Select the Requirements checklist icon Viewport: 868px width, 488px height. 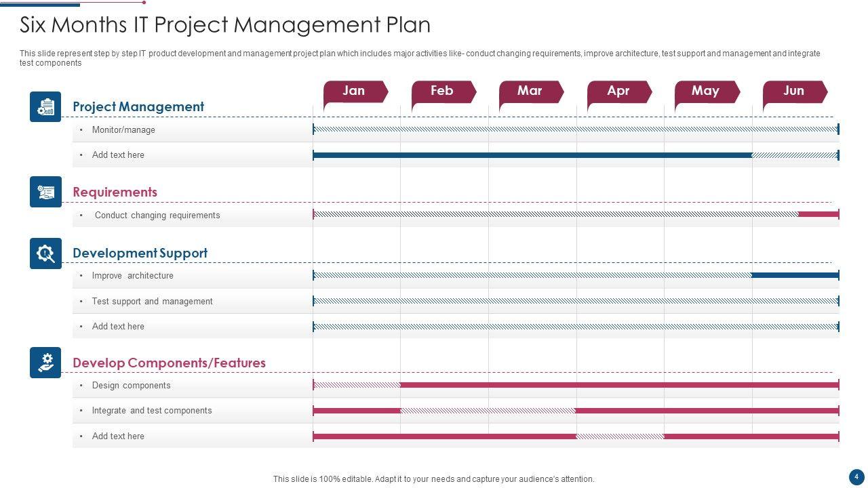click(45, 192)
